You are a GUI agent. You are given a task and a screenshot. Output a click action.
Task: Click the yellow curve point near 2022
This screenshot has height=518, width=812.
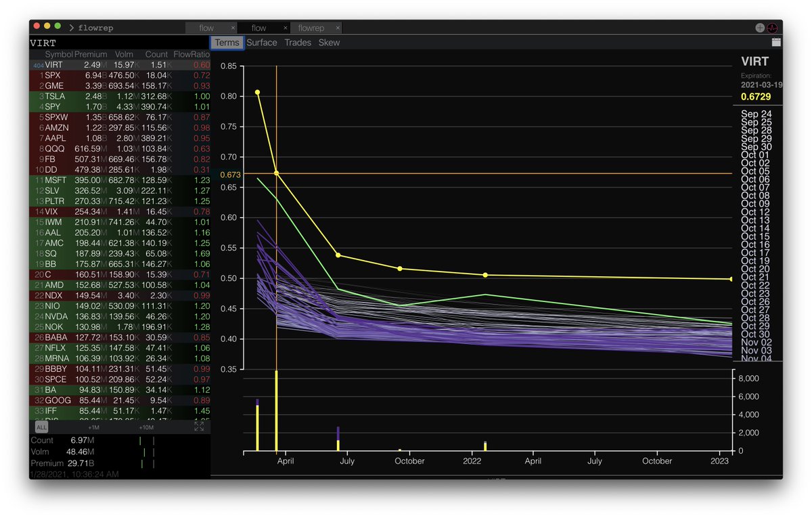tap(485, 275)
